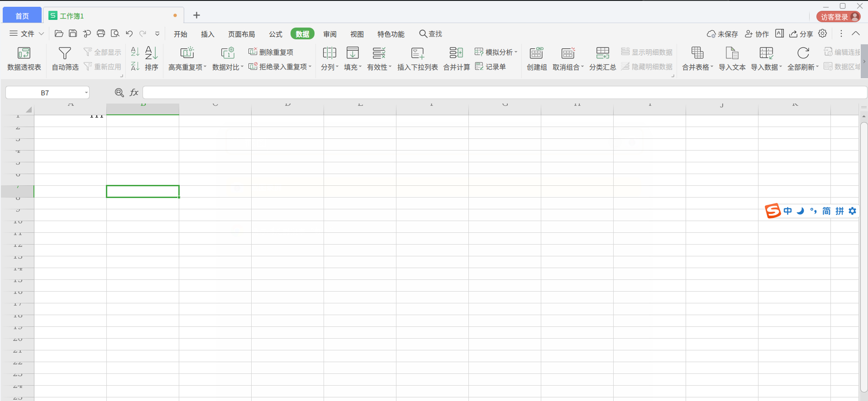Toggle Sogou 简 simplified/traditional setting
Image resolution: width=868 pixels, height=401 pixels.
pos(826,211)
